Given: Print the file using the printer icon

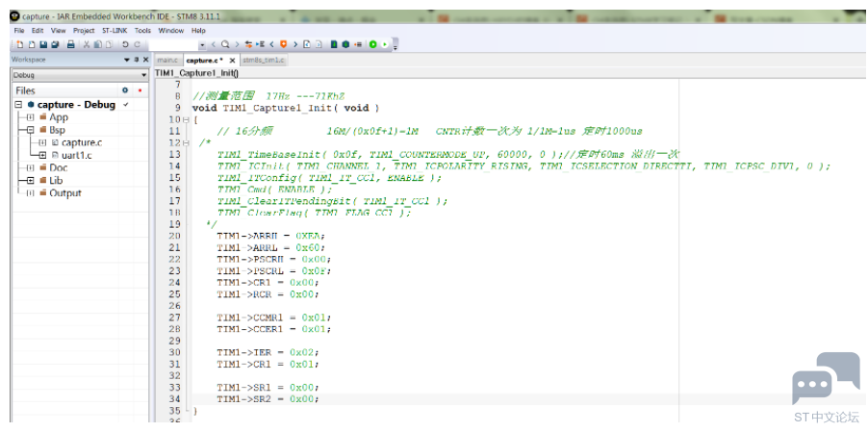Looking at the screenshot, I should click(71, 44).
